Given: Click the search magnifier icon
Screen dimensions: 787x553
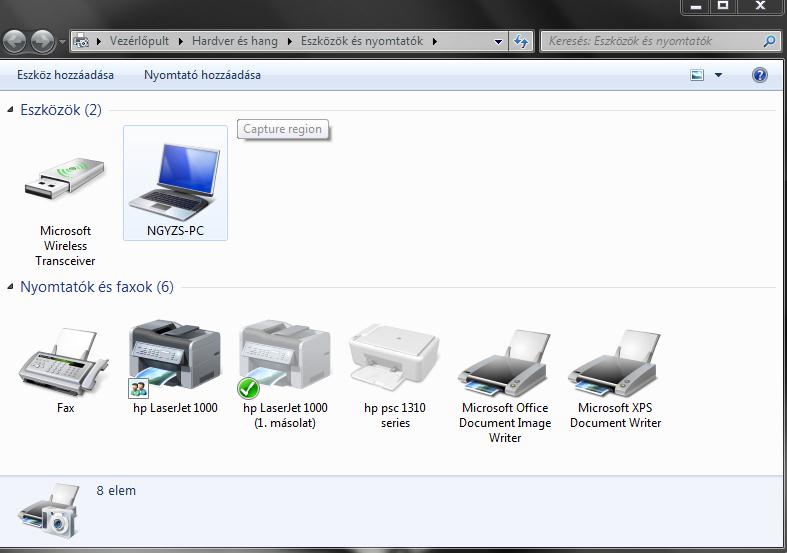Looking at the screenshot, I should 768,41.
